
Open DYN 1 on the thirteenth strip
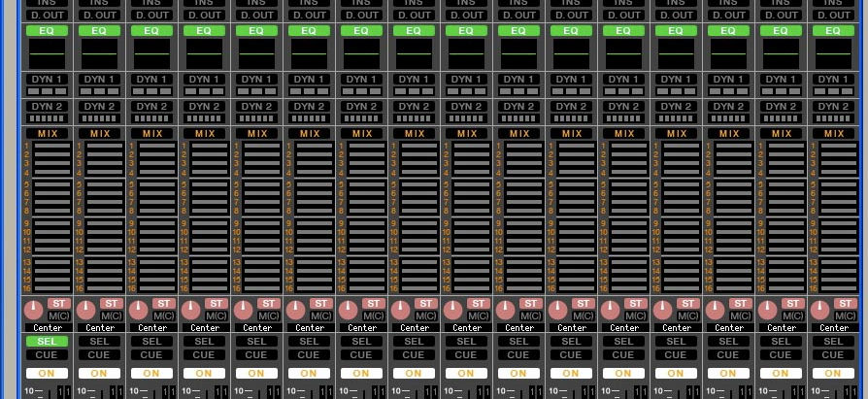(676, 80)
